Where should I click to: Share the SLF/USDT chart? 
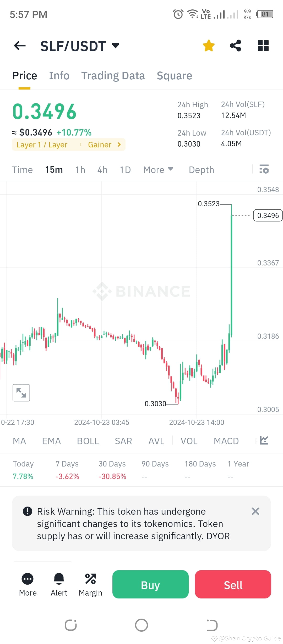pyautogui.click(x=235, y=45)
